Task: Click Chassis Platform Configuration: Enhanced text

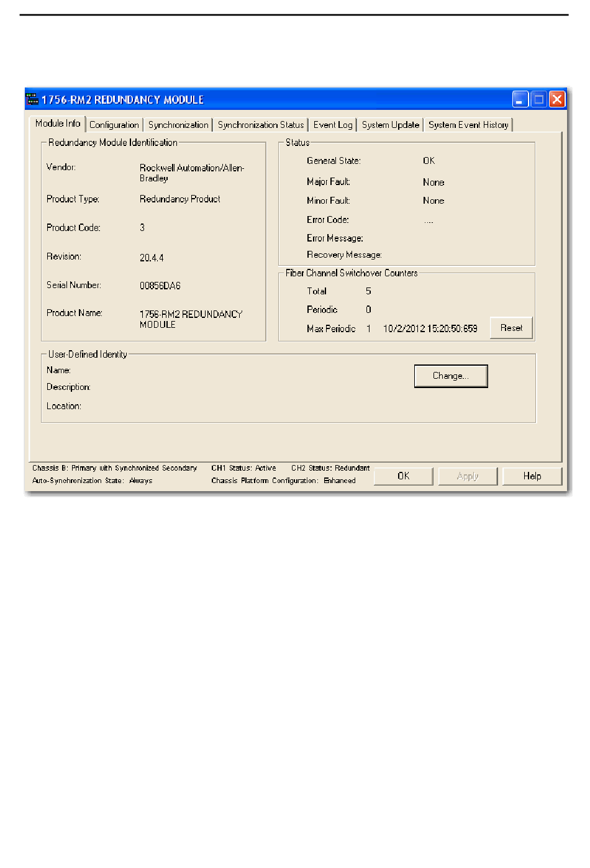Action: [x=283, y=481]
